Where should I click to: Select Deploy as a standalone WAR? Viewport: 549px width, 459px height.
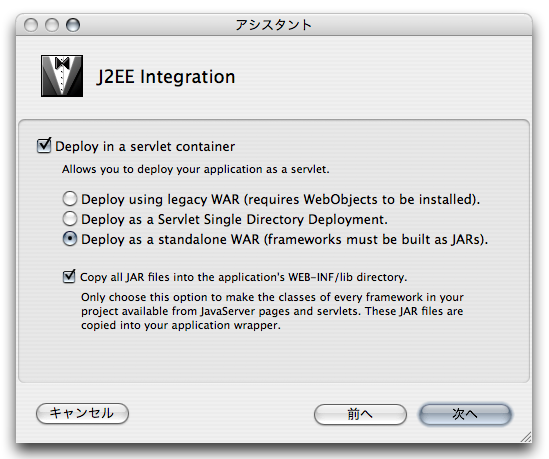click(x=70, y=239)
